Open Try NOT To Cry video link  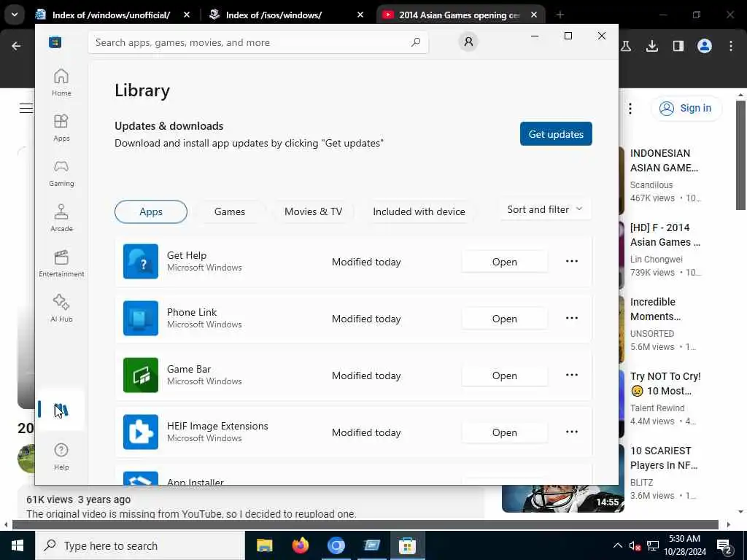pyautogui.click(x=665, y=384)
